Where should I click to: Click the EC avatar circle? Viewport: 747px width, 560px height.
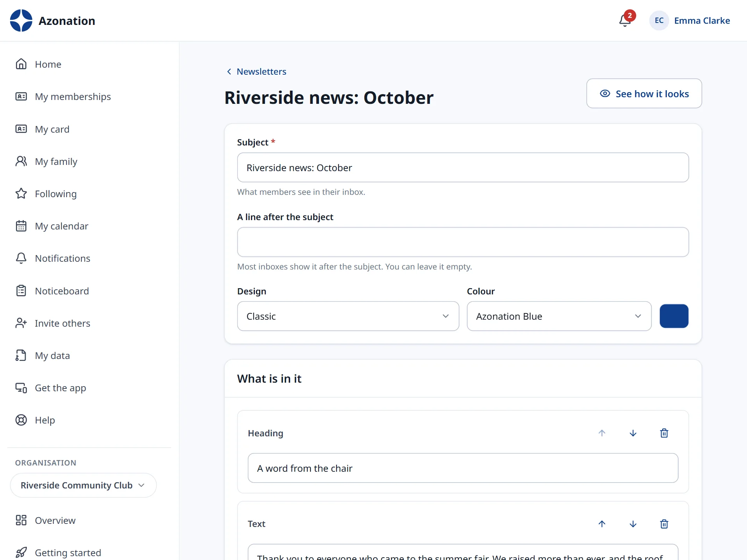[659, 21]
